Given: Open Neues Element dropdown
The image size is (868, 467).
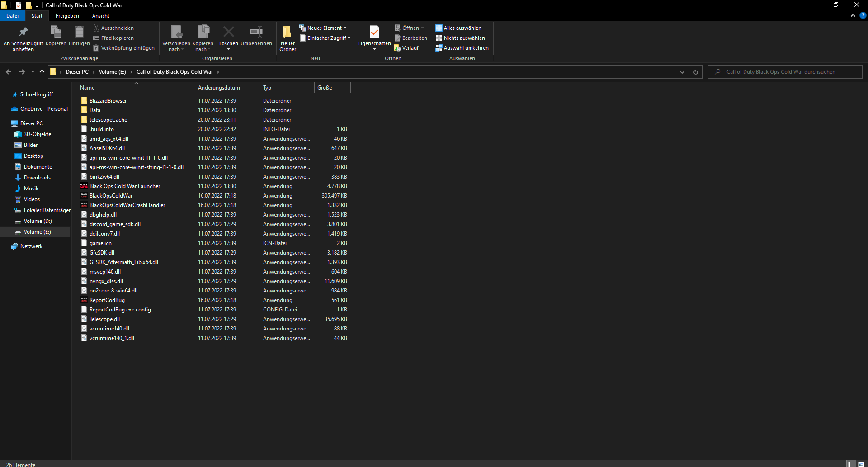Looking at the screenshot, I should tap(323, 28).
